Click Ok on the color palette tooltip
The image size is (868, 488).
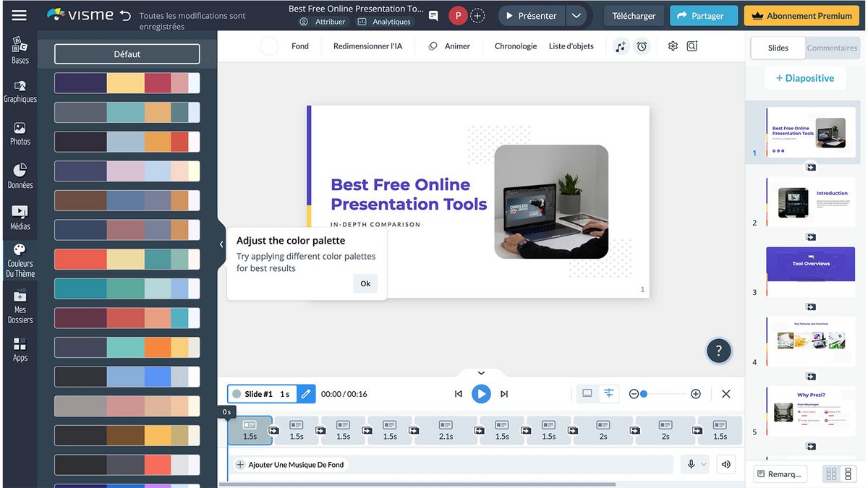pos(365,283)
